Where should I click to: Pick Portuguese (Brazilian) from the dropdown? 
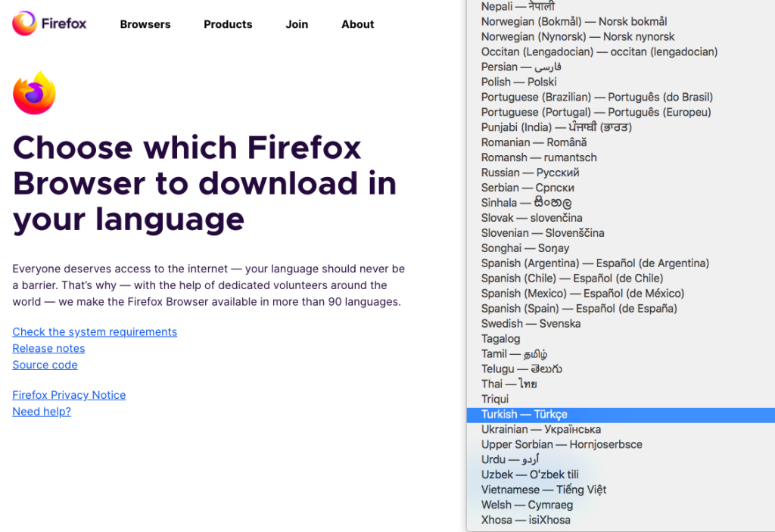(x=596, y=97)
